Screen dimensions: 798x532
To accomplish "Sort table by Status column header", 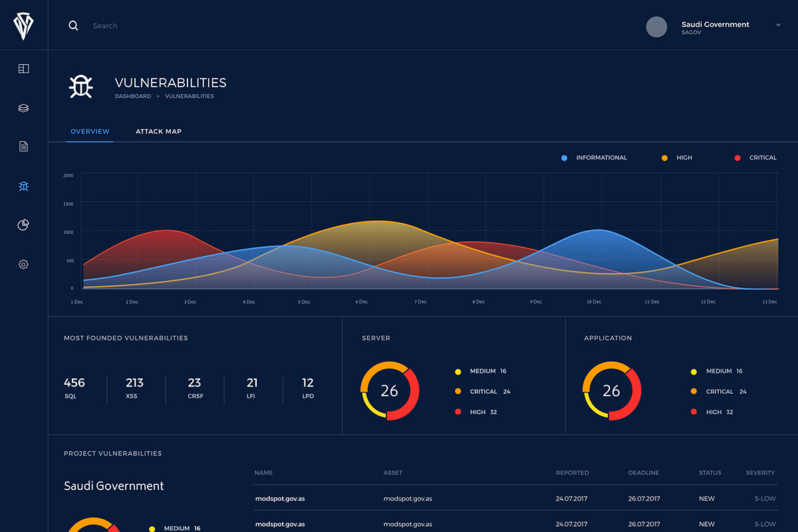I will point(710,473).
